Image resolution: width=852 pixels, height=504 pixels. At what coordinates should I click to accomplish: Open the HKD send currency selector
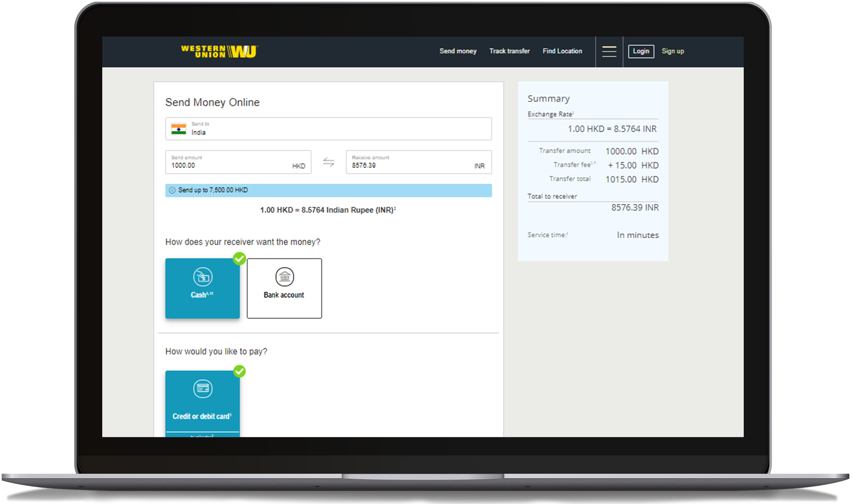[x=299, y=166]
